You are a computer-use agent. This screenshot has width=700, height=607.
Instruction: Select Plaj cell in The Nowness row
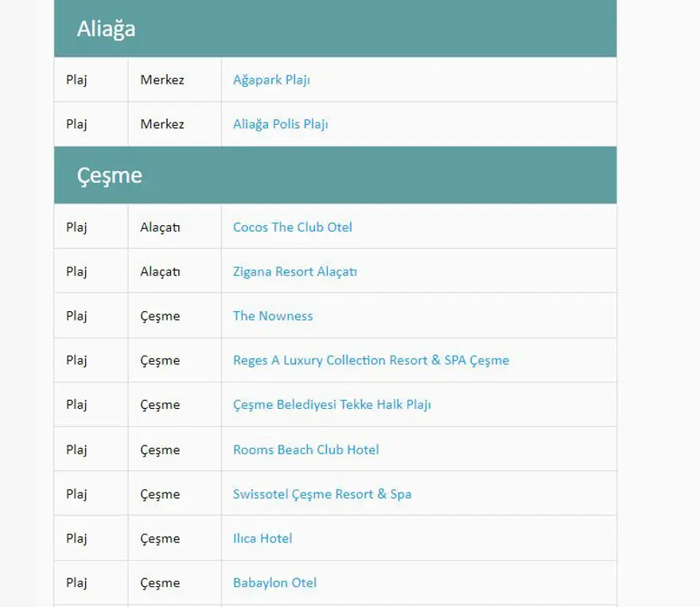[x=76, y=316]
